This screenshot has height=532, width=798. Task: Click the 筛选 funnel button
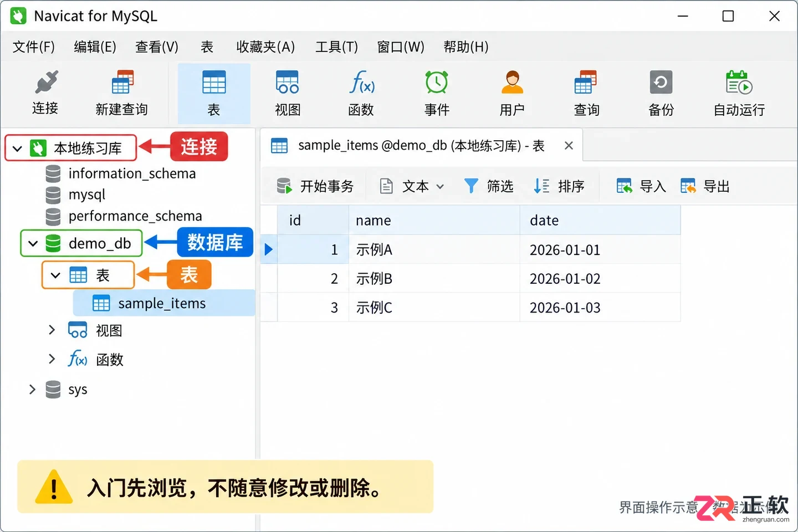[x=489, y=186]
